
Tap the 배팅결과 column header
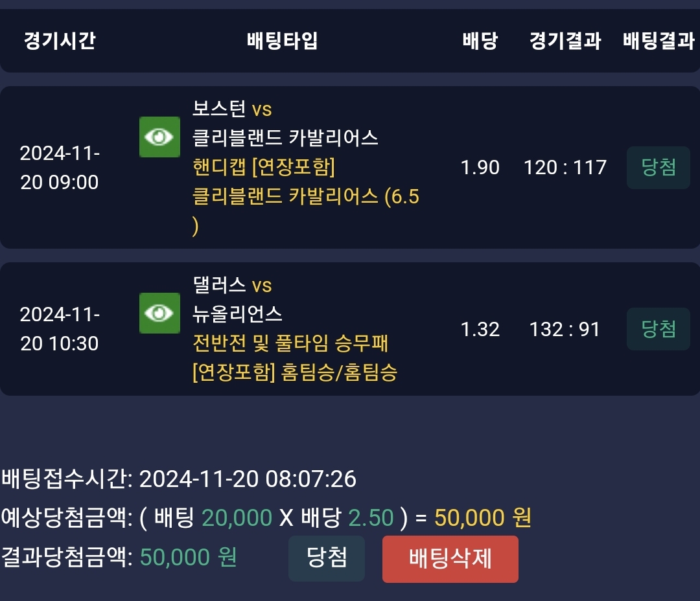coord(659,41)
